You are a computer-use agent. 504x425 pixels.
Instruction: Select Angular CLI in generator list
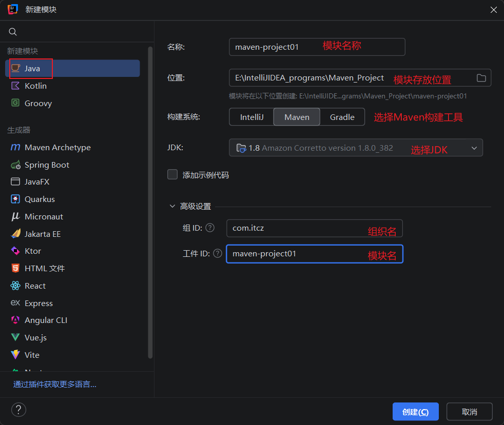(x=72, y=320)
